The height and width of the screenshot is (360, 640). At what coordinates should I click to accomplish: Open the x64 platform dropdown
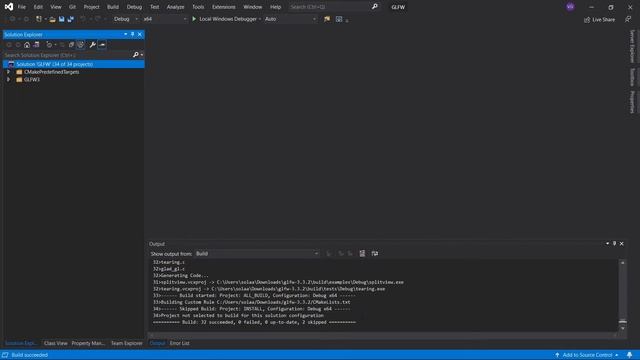tap(164, 19)
